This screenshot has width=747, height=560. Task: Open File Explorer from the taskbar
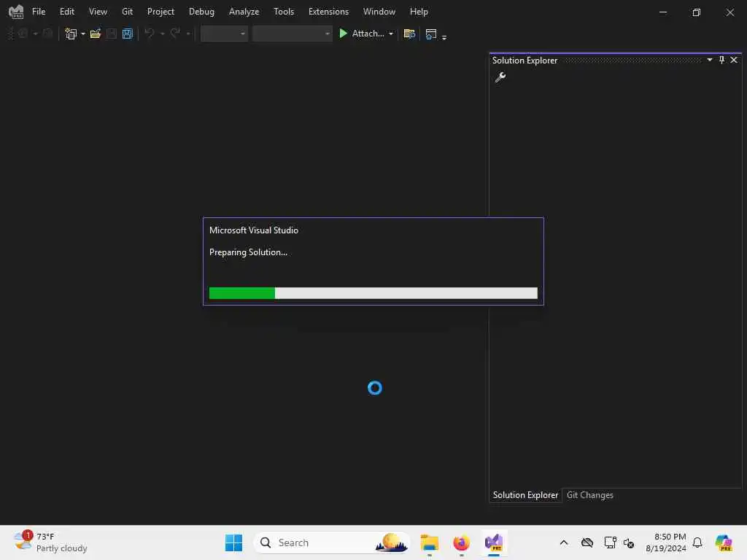[x=429, y=542]
